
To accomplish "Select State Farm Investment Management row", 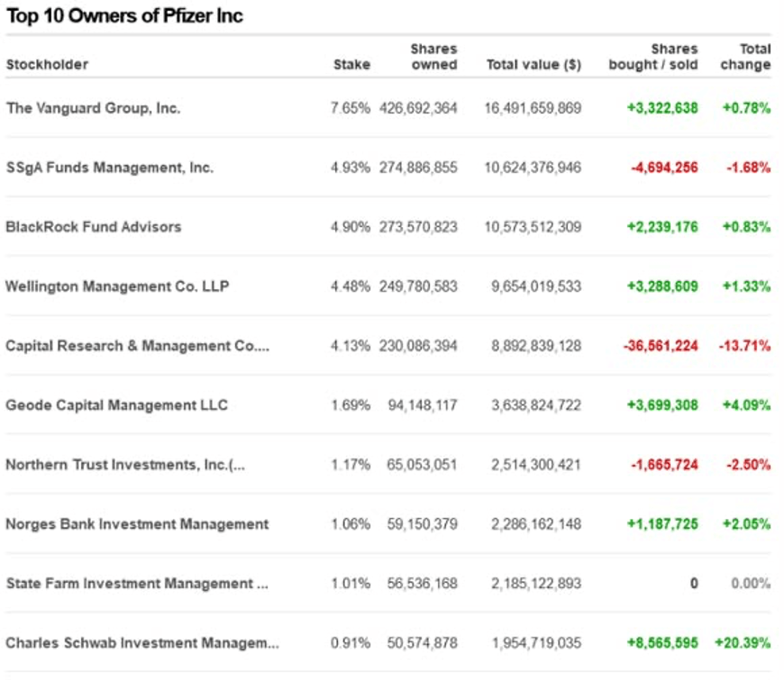I will click(137, 584).
